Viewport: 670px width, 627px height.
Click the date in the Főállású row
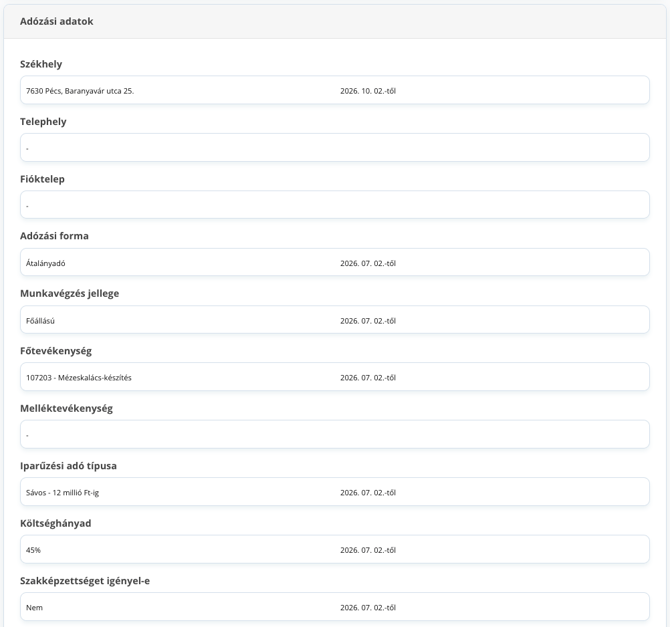point(368,321)
